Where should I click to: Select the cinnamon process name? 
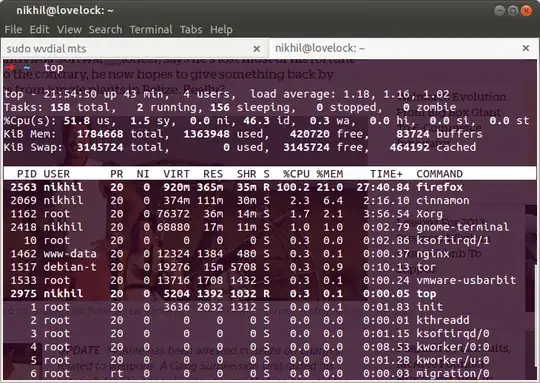pyautogui.click(x=443, y=200)
